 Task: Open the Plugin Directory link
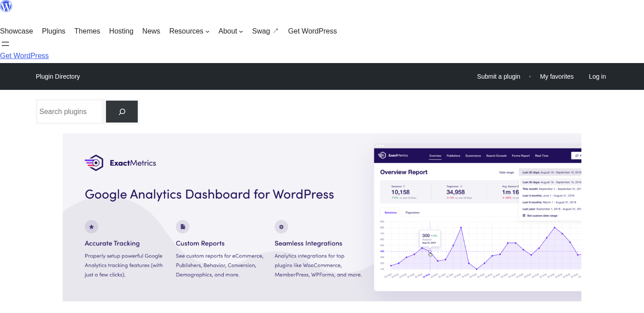58,76
